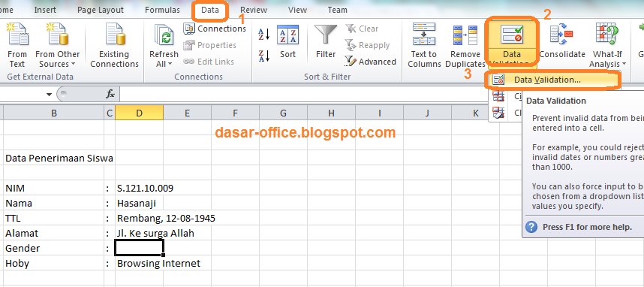Select column E header
This screenshot has width=644, height=287.
pyautogui.click(x=188, y=113)
